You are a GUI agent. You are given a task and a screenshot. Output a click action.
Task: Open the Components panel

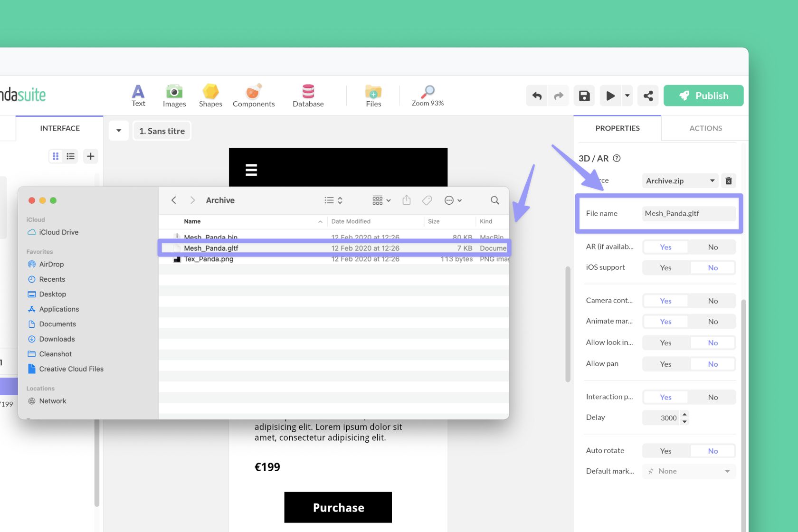[254, 95]
